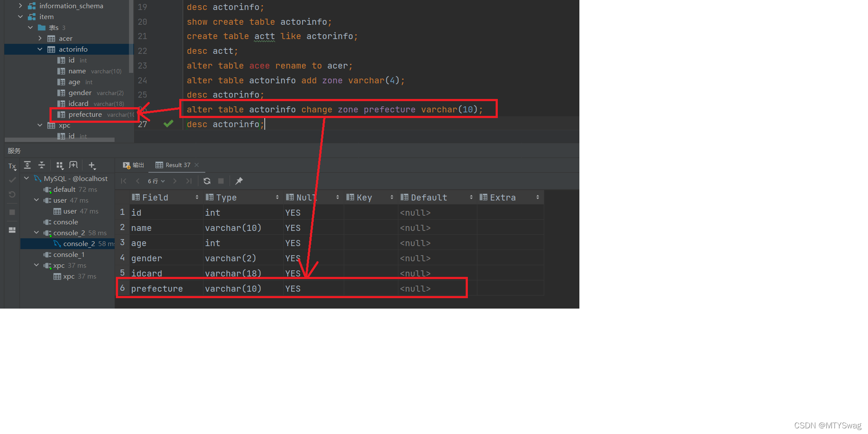Go to next page of results

coord(175,181)
